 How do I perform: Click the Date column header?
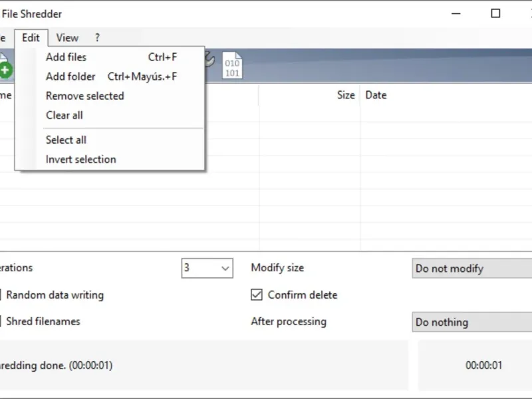376,95
